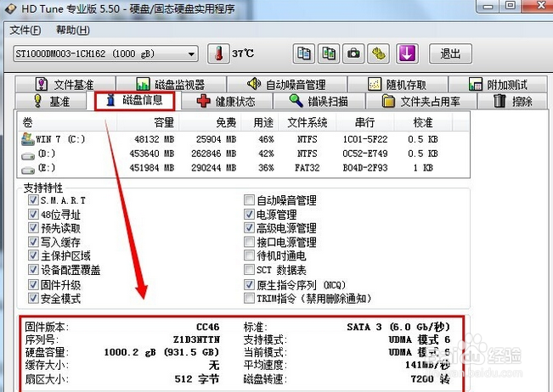Click the 免费 column header
The height and width of the screenshot is (392, 553).
tap(210, 122)
